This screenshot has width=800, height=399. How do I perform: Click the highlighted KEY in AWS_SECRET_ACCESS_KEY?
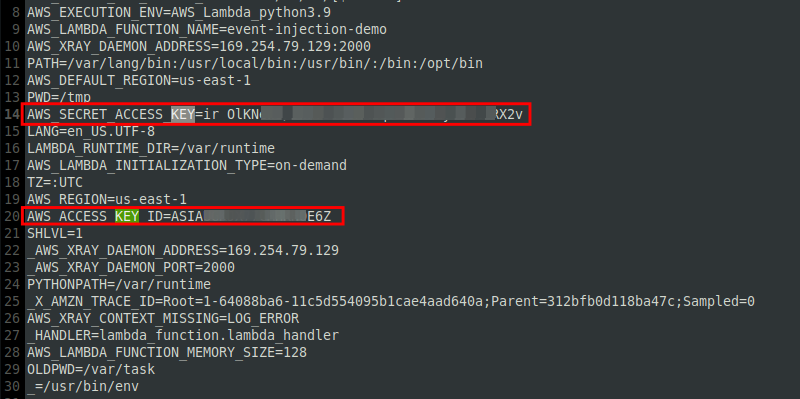pyautogui.click(x=183, y=115)
